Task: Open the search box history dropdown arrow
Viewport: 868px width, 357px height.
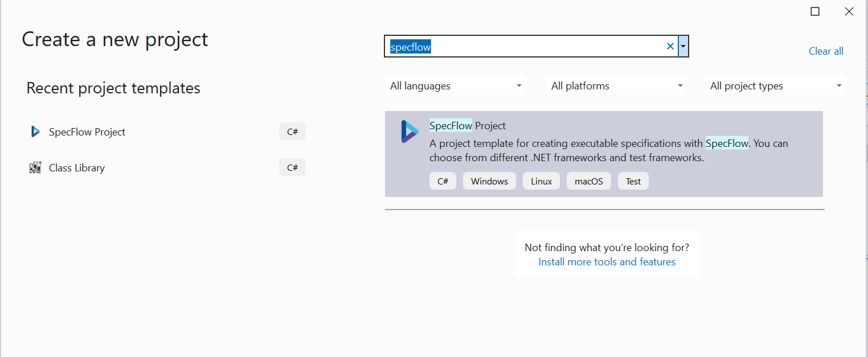Action: [x=683, y=47]
